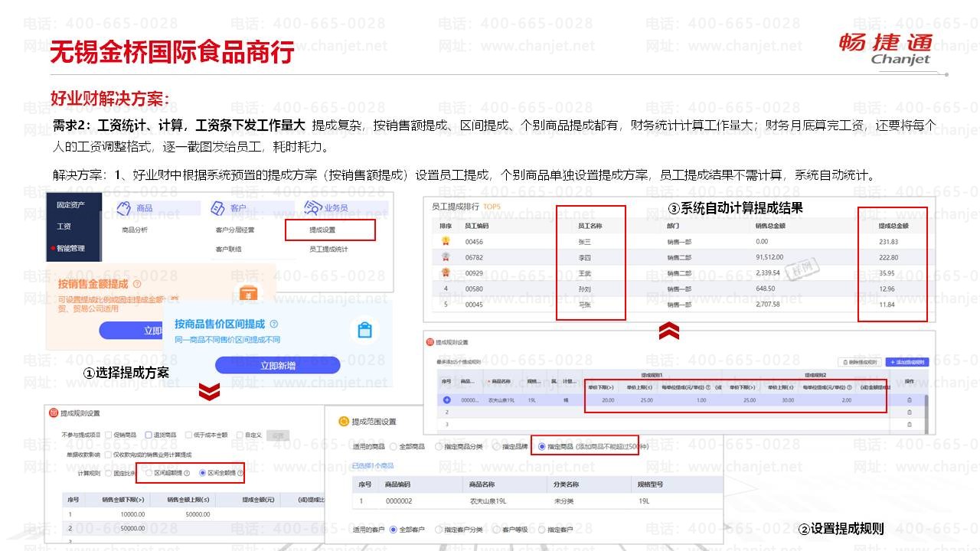The height and width of the screenshot is (551, 980).
Task: Select the 指定商品 radio button
Action: [542, 446]
